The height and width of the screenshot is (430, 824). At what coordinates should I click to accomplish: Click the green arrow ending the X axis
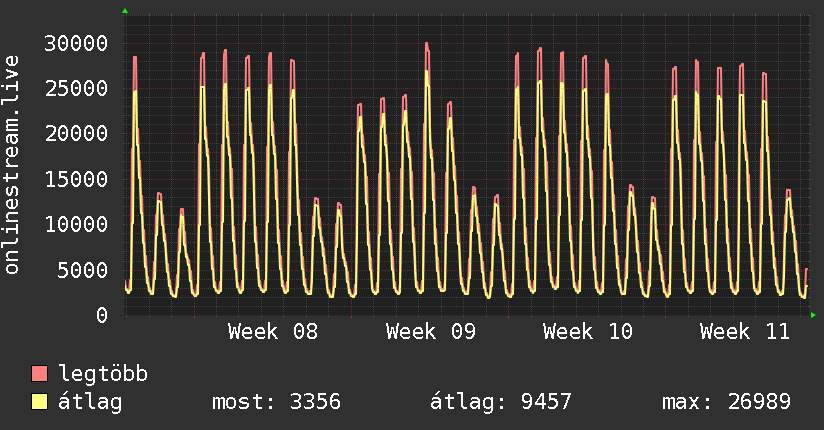(814, 315)
